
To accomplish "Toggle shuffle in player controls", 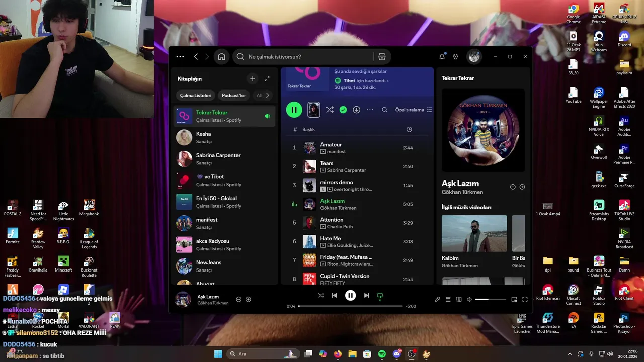I will tap(320, 296).
